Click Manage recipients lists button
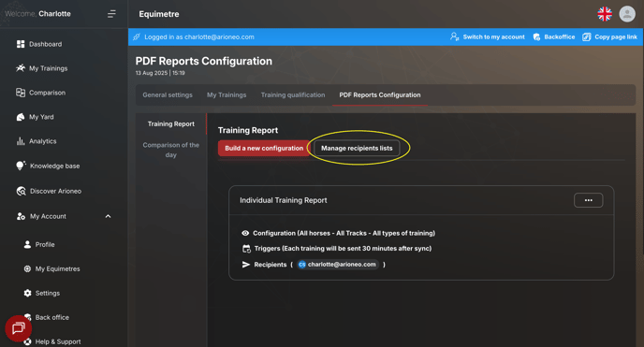 357,148
